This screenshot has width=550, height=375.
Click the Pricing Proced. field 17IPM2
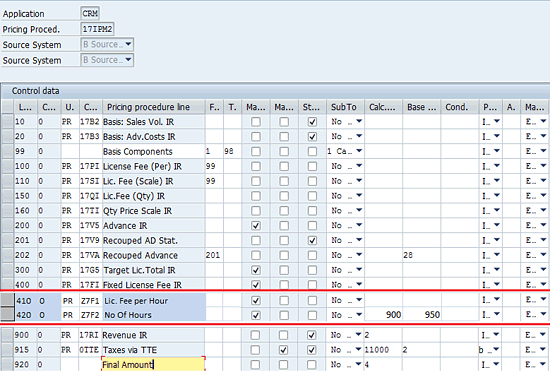(97, 29)
